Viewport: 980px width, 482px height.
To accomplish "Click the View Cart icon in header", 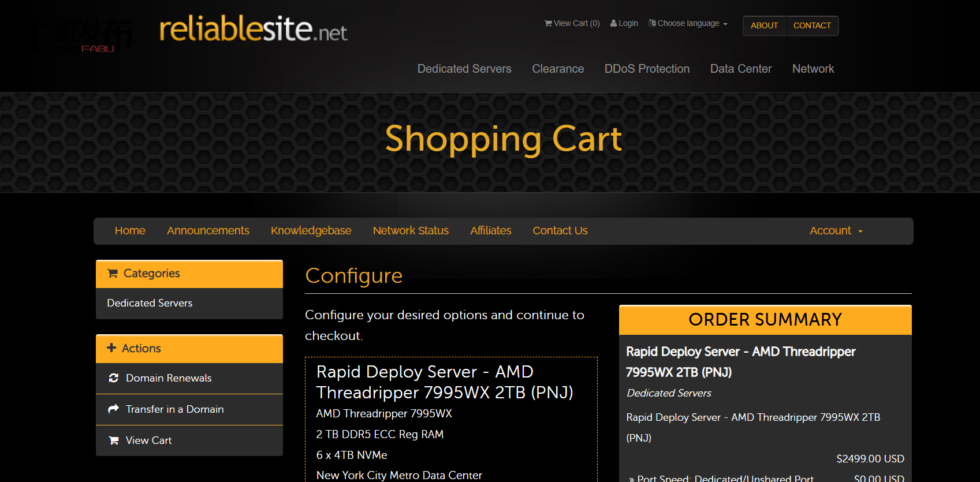I will 547,24.
